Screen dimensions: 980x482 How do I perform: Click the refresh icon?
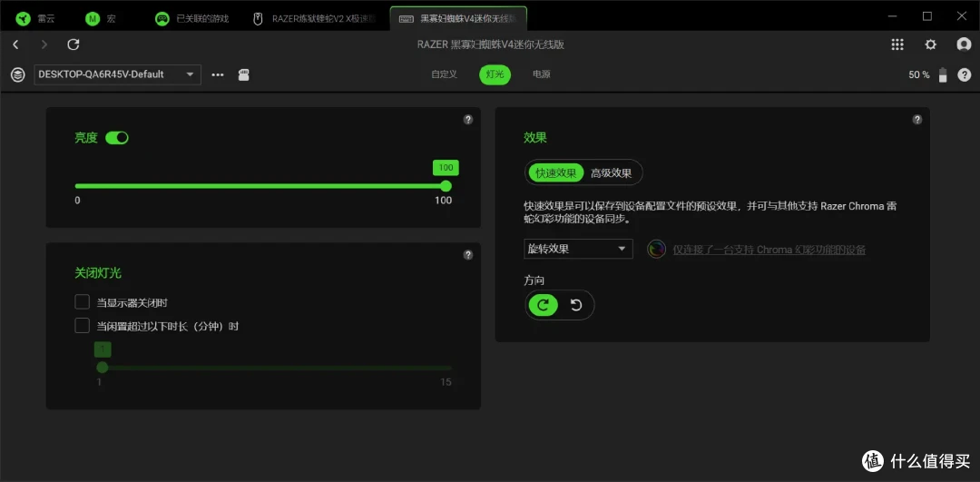(x=73, y=44)
